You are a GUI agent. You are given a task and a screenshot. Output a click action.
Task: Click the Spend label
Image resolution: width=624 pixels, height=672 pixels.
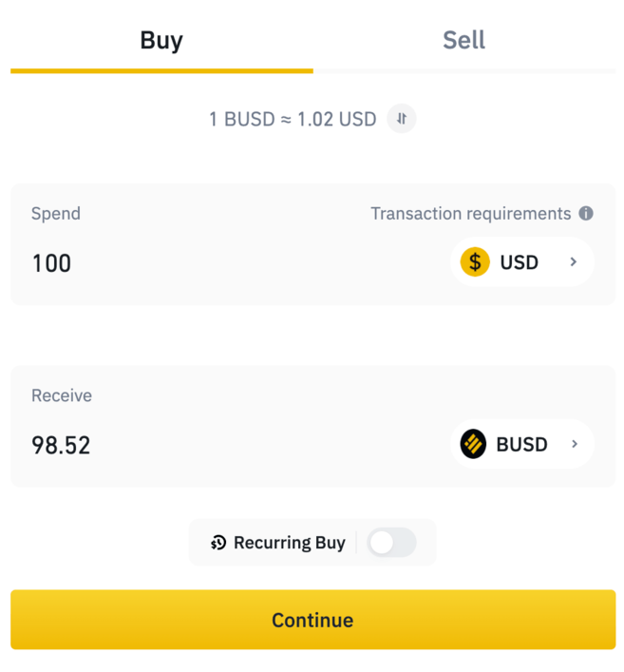point(56,213)
